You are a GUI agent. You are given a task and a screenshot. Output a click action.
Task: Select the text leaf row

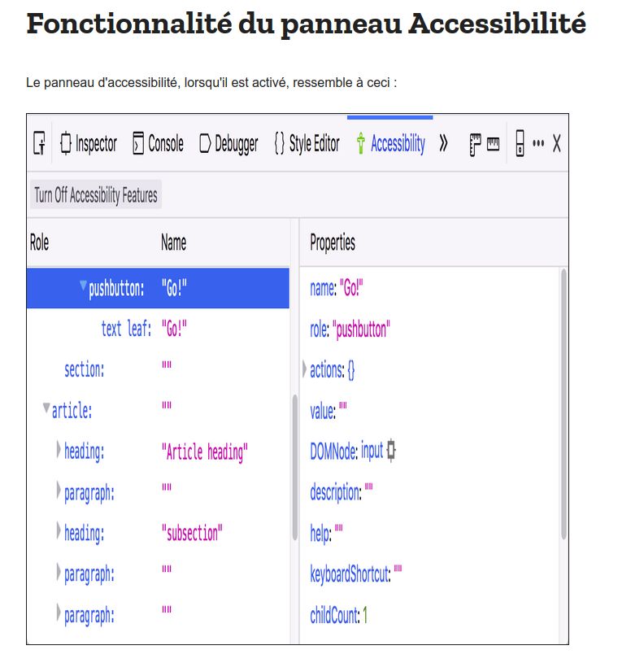[126, 329]
